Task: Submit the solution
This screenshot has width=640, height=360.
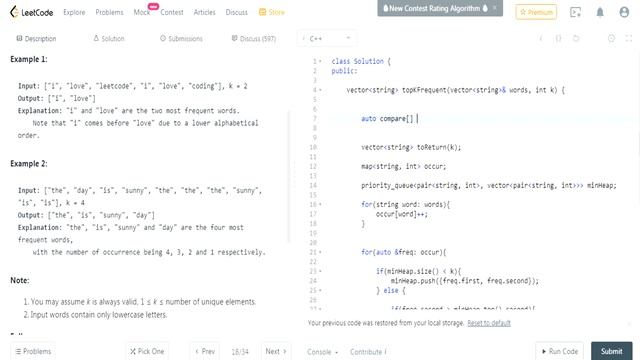Action: point(611,351)
